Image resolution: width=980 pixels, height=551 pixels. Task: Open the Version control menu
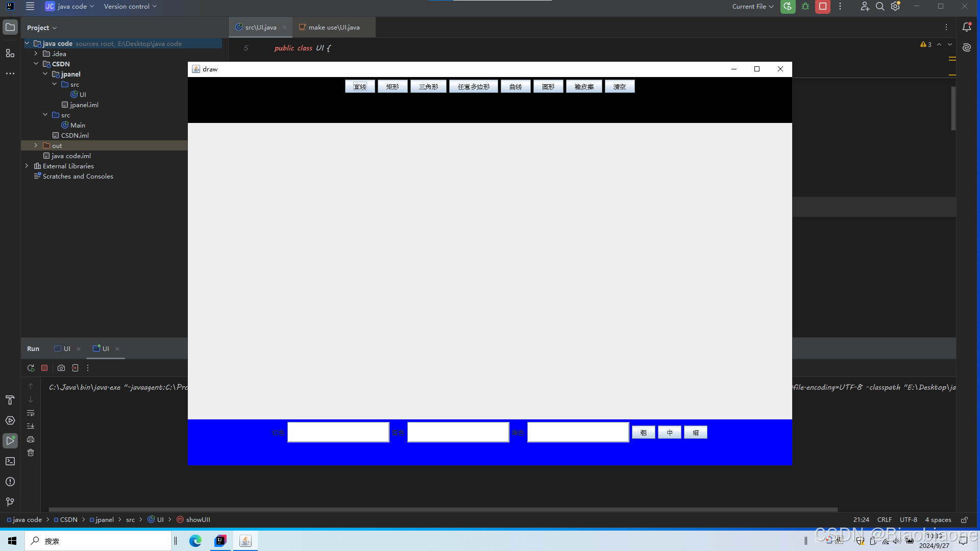(x=130, y=7)
